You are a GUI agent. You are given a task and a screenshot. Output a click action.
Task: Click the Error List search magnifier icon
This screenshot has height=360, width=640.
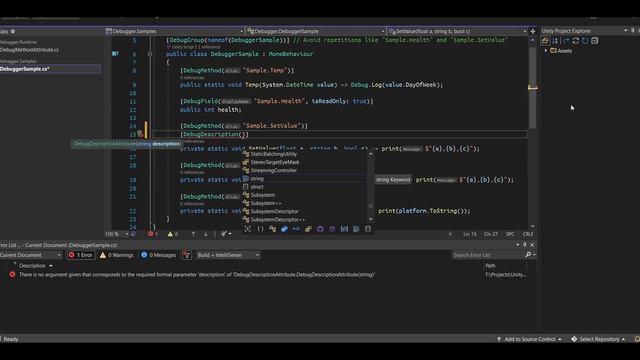tap(528, 255)
